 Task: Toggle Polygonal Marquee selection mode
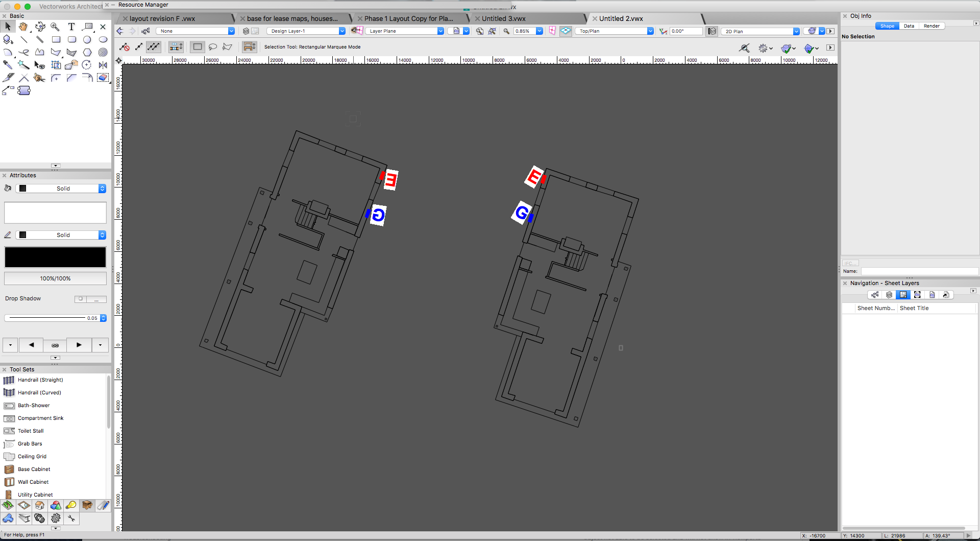click(x=228, y=47)
